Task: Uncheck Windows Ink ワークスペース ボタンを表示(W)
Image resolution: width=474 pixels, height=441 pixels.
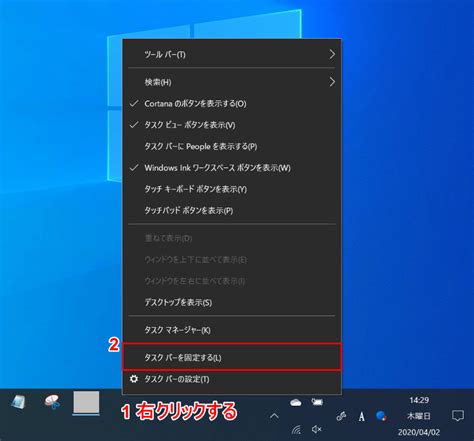Action: 232,168
